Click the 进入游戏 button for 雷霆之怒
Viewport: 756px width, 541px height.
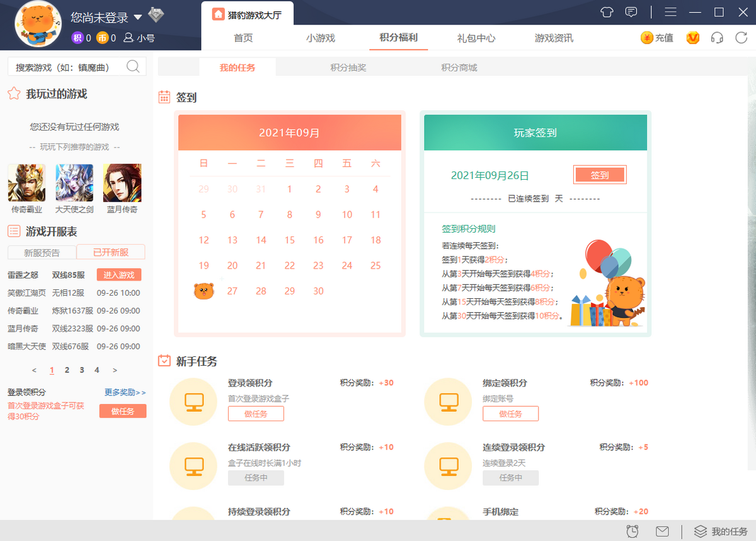pyautogui.click(x=119, y=275)
